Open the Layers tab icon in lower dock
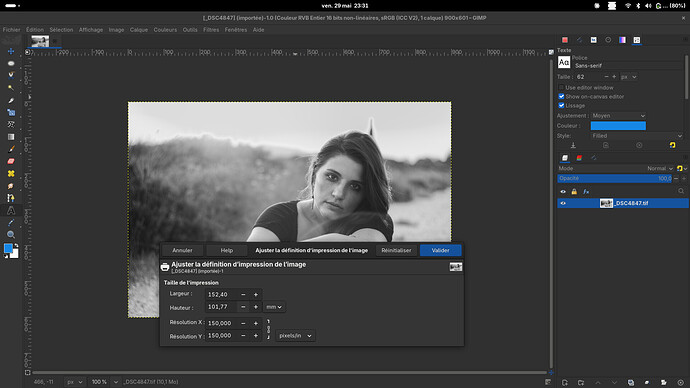The height and width of the screenshot is (388, 690). coord(565,158)
